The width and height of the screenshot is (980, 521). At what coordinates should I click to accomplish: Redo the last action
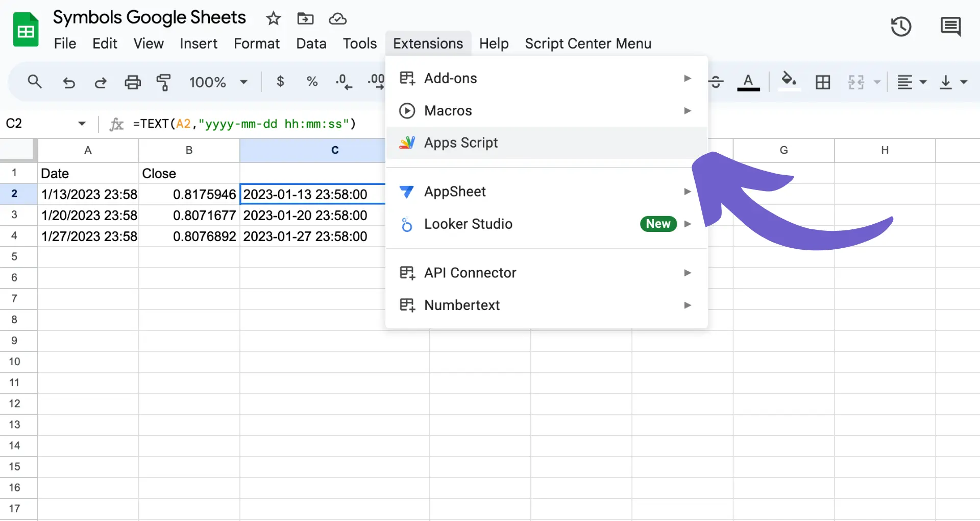coord(101,82)
